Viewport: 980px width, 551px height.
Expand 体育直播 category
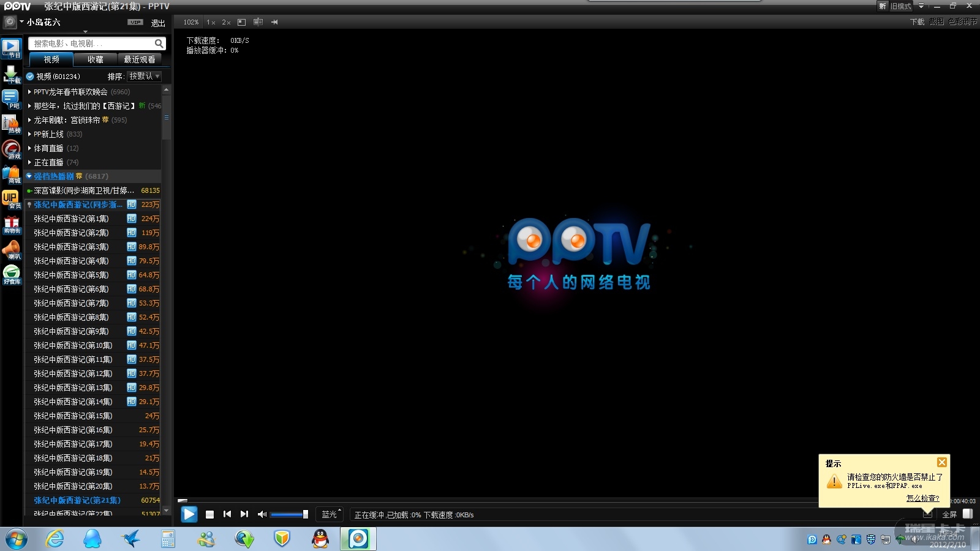point(29,148)
